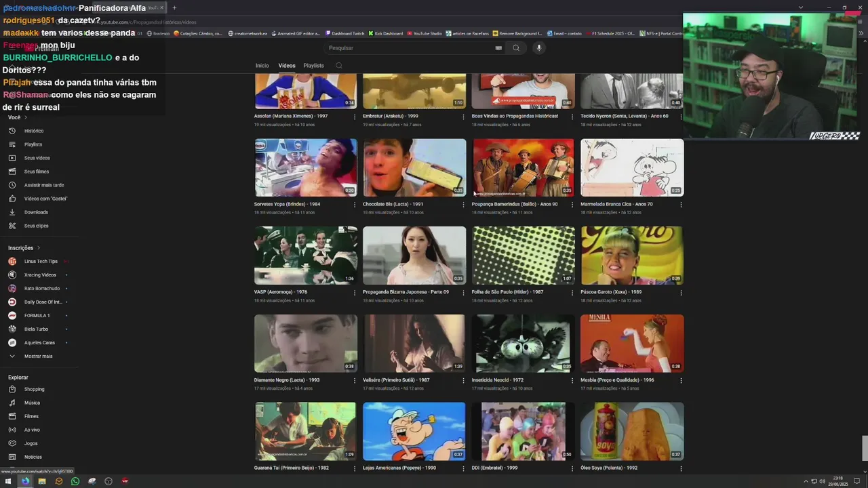Screen dimensions: 868x488
Task: Open Música under Explorar
Action: pyautogui.click(x=32, y=403)
